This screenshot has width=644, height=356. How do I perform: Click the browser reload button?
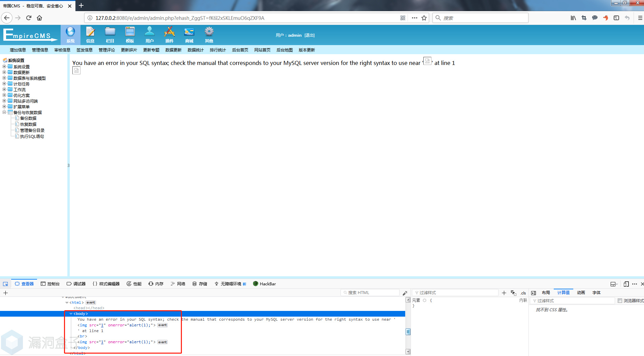[29, 18]
